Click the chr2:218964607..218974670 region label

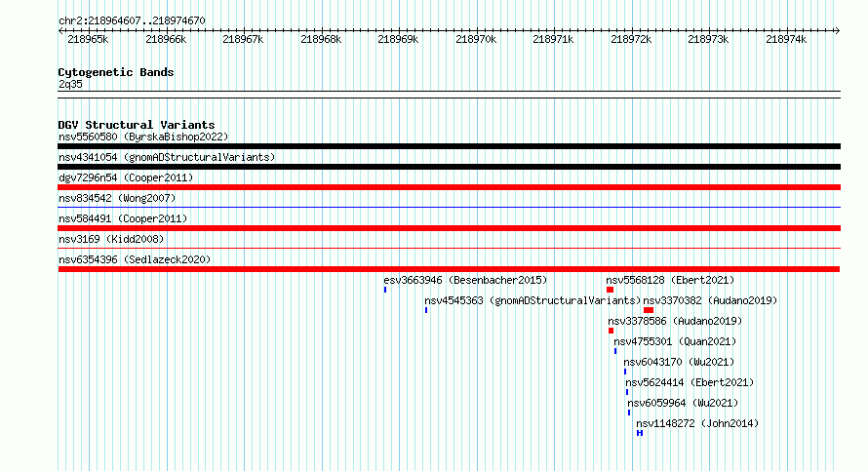pyautogui.click(x=132, y=21)
